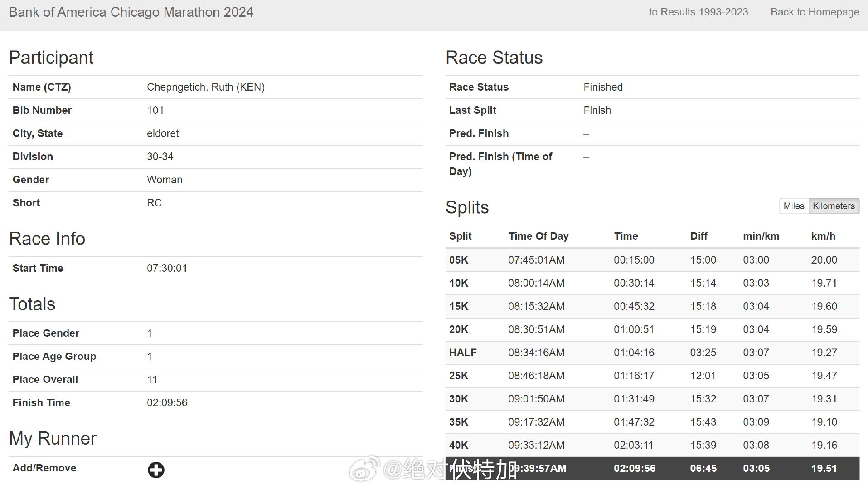Click start time 07:30:01
This screenshot has height=490, width=868.
click(x=167, y=268)
